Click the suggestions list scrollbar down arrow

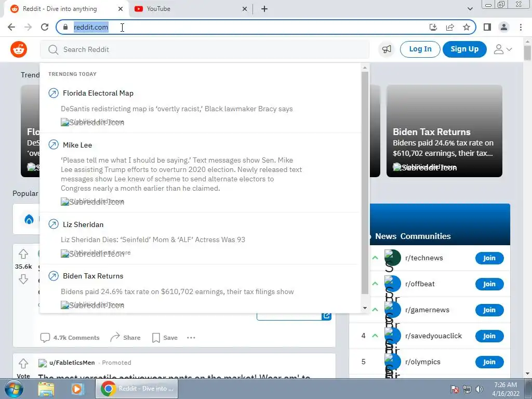365,308
